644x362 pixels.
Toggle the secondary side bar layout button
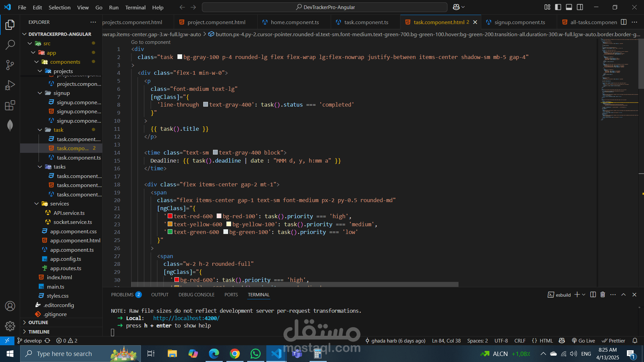[x=580, y=7]
